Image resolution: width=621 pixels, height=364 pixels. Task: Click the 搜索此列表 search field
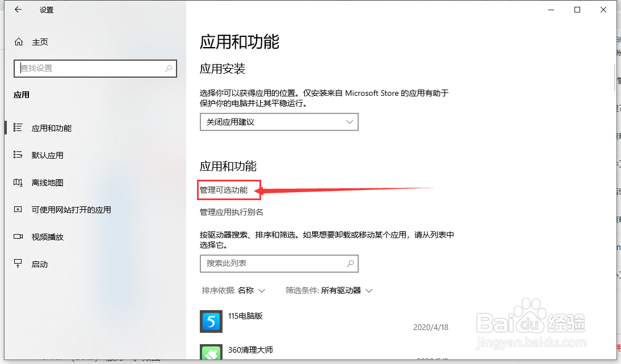tap(279, 263)
